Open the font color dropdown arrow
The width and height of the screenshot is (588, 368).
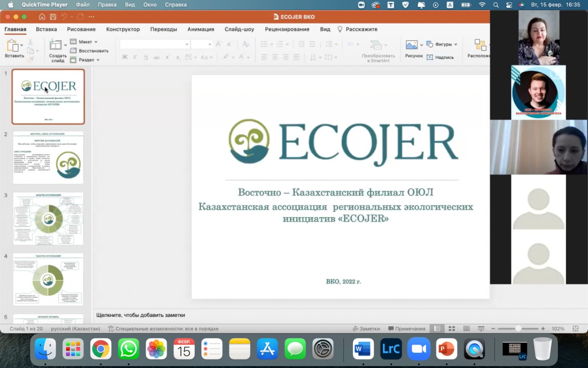(x=248, y=57)
